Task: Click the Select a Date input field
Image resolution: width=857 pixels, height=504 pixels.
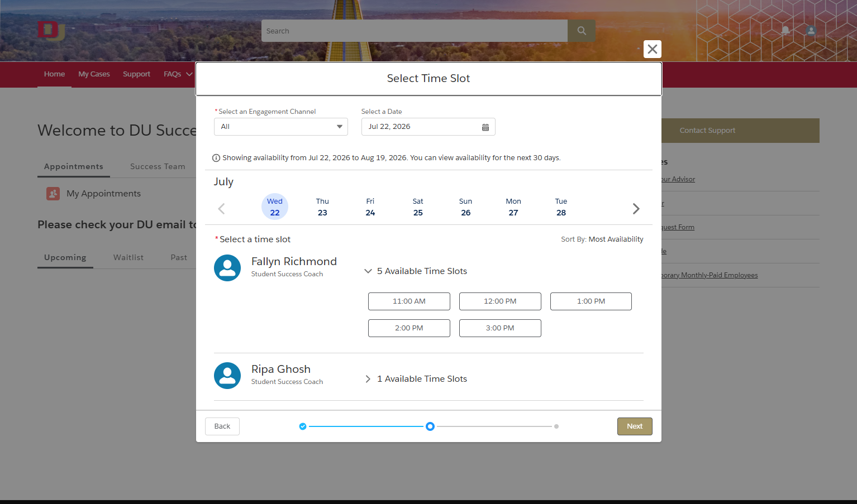Action: [x=428, y=127]
